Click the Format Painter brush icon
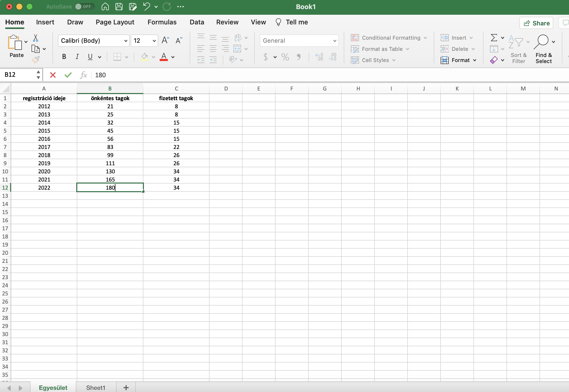569x392 pixels. coord(36,60)
